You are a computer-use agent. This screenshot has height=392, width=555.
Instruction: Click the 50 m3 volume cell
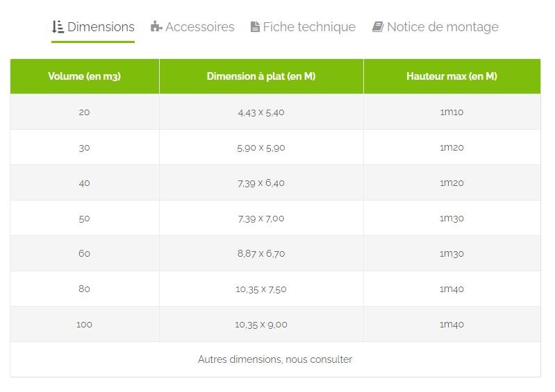[x=84, y=218]
